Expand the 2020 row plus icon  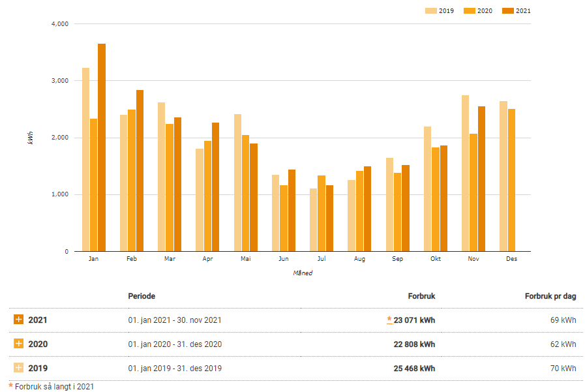click(18, 344)
